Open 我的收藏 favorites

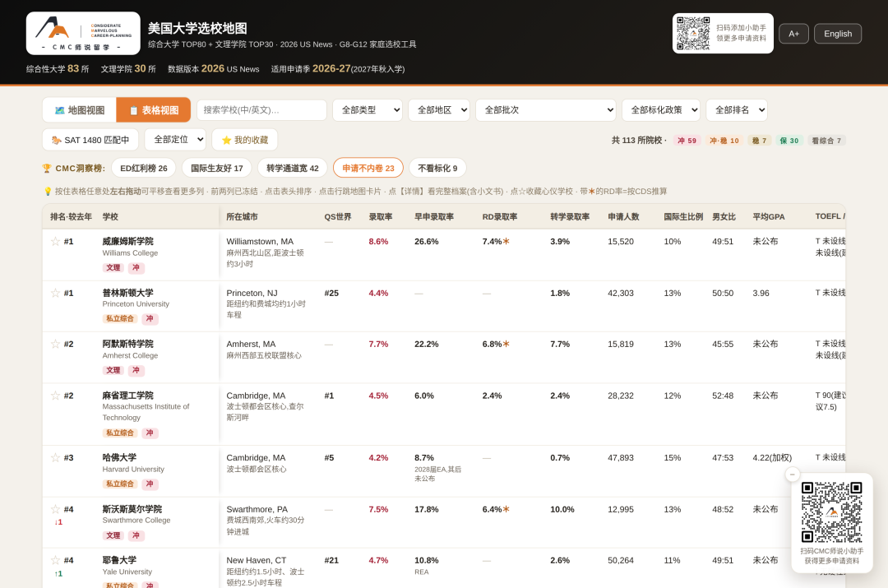pos(245,140)
